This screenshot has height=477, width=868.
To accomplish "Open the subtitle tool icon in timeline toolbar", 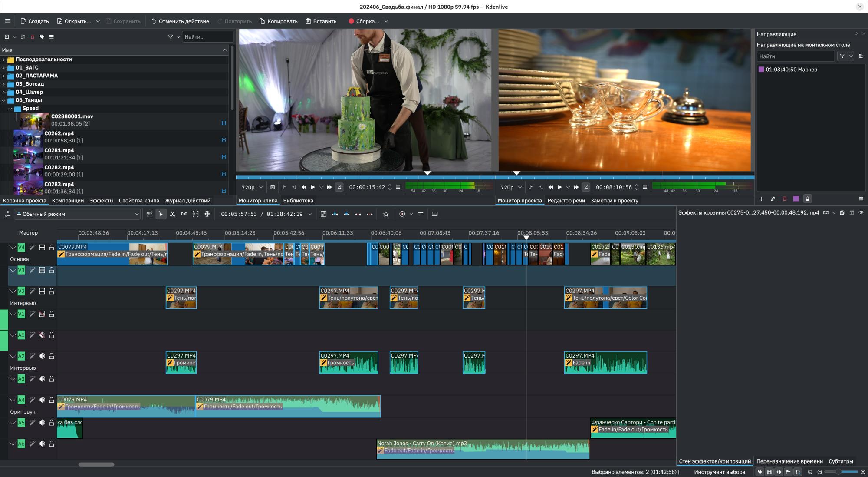I will [434, 214].
